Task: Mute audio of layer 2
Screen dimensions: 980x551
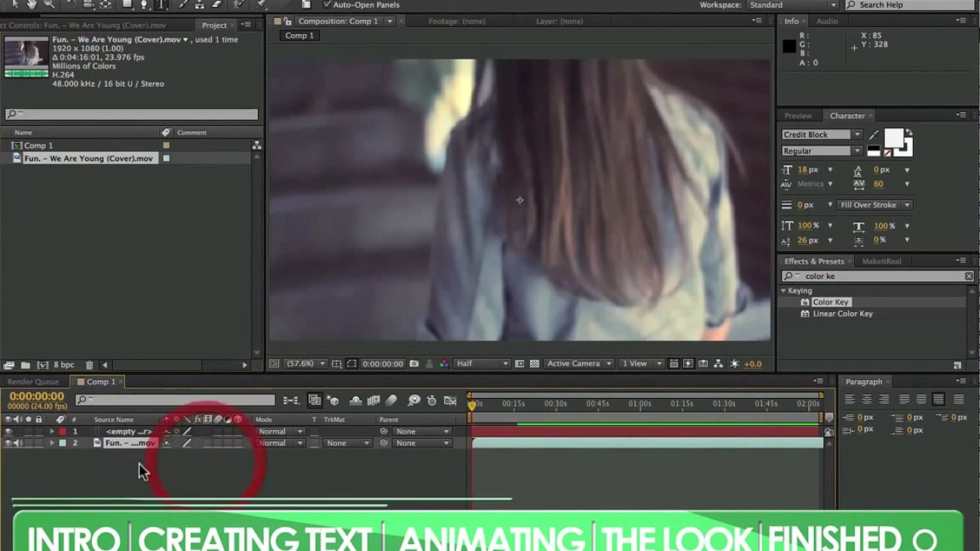Action: point(17,443)
